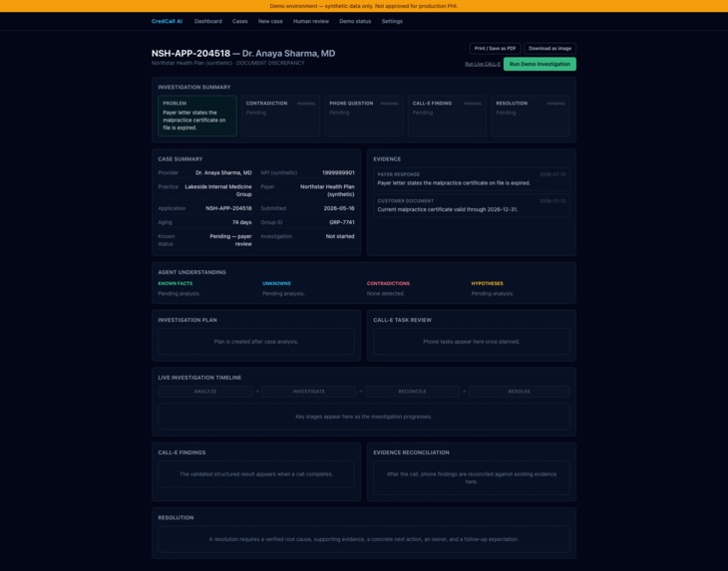The height and width of the screenshot is (571, 728).
Task: Open the Payer Response evidence entry
Action: pos(472,179)
